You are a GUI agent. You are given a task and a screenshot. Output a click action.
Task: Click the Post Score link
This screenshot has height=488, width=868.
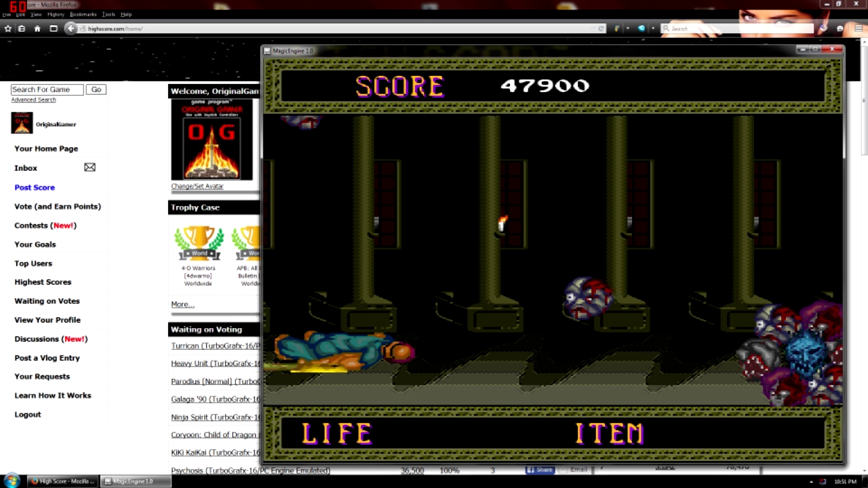point(35,187)
